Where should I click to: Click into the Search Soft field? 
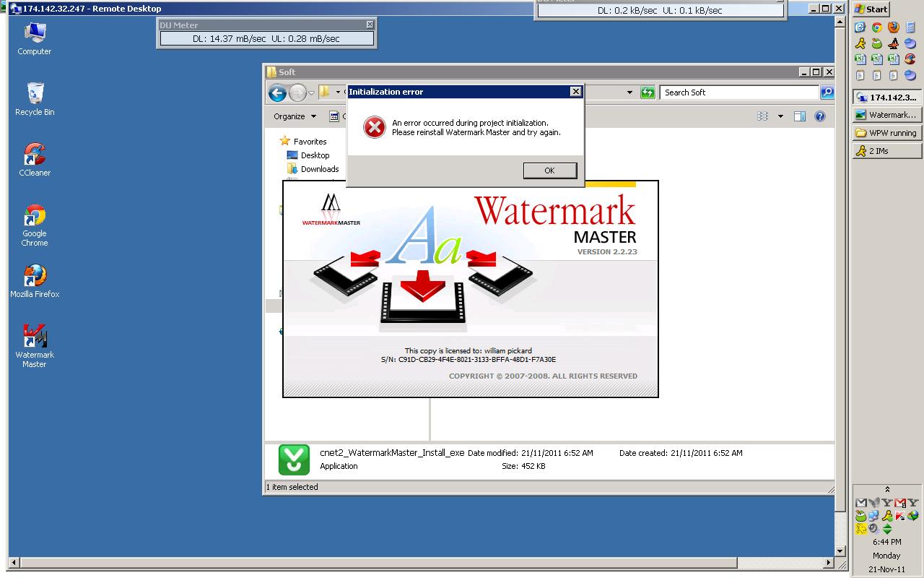click(739, 92)
